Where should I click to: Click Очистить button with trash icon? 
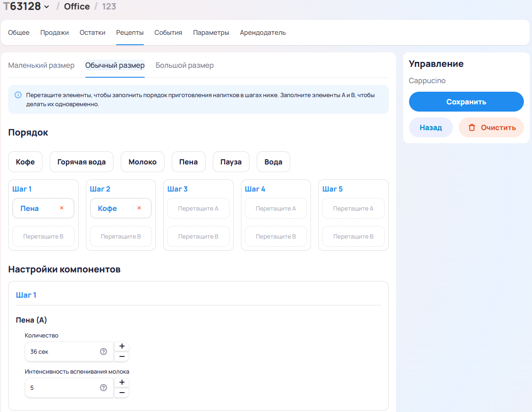[491, 127]
